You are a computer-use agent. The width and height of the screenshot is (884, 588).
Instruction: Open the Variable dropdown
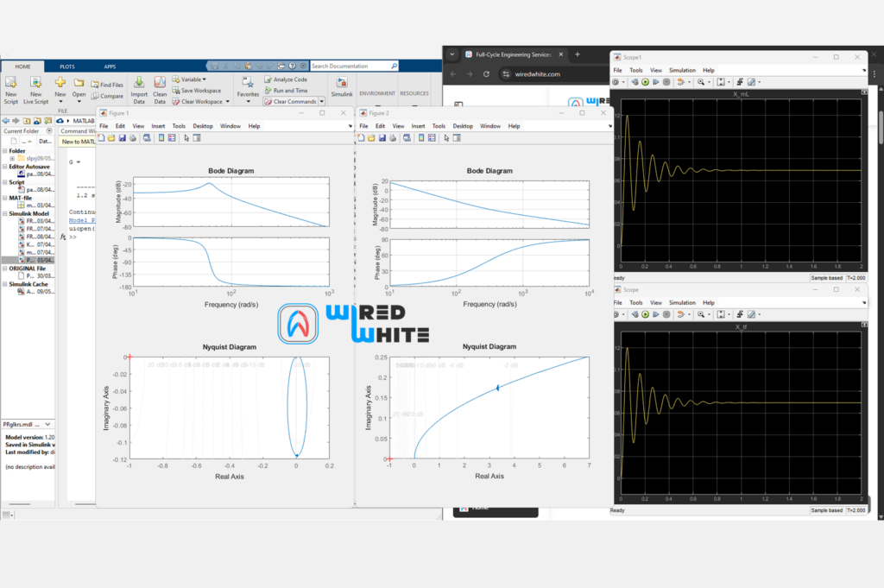[x=189, y=79]
